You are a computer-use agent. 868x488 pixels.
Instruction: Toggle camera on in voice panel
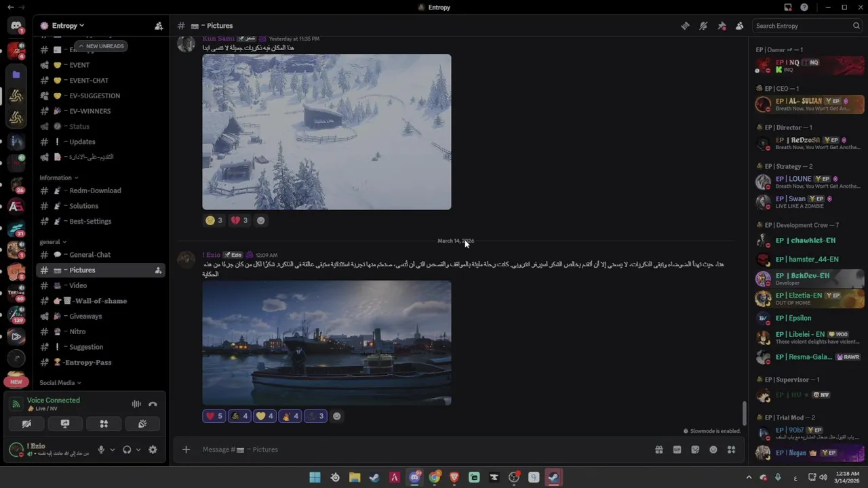coord(26,424)
